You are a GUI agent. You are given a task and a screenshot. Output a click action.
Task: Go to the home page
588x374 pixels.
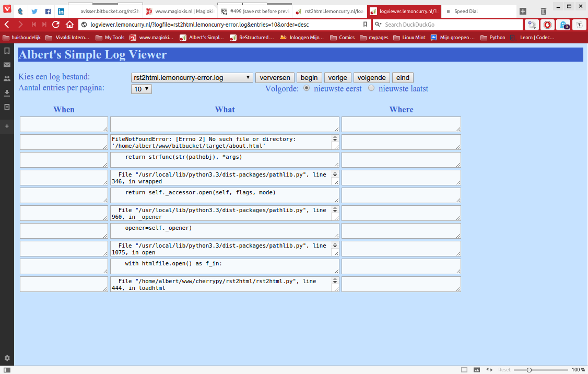pyautogui.click(x=69, y=25)
